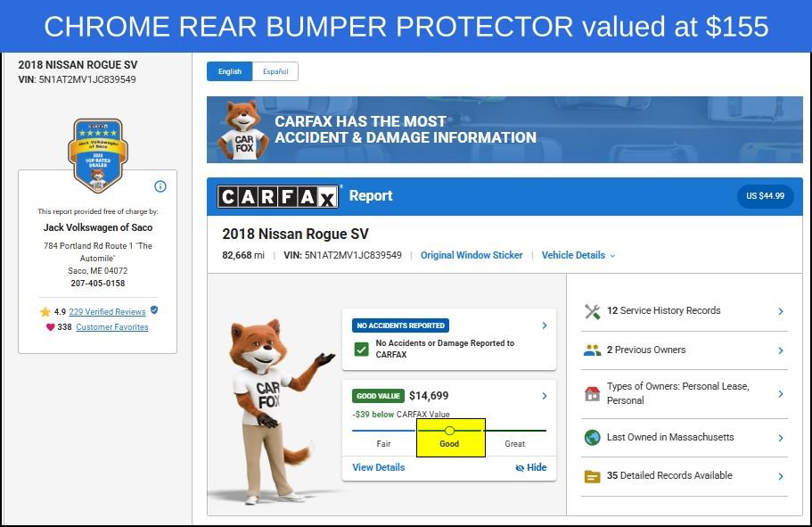Click the -$39 below CARFAX Value text
Viewport: 812px width, 527px height.
(401, 414)
